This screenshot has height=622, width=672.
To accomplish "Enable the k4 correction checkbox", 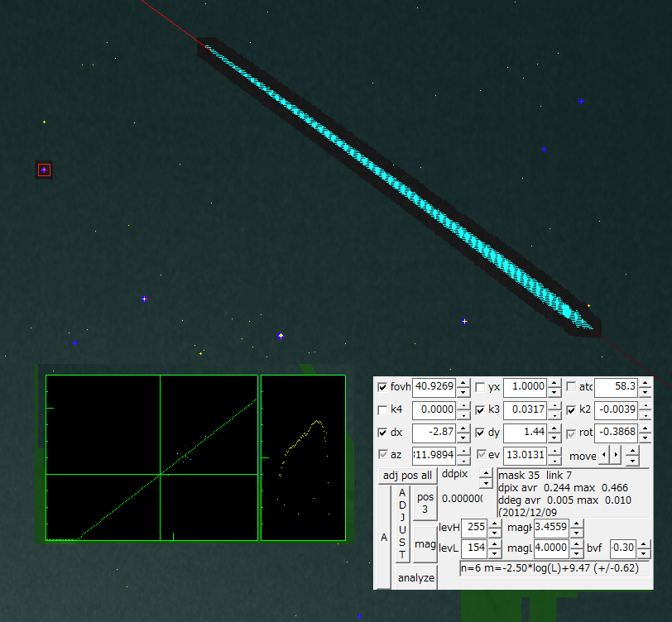I will (x=381, y=409).
